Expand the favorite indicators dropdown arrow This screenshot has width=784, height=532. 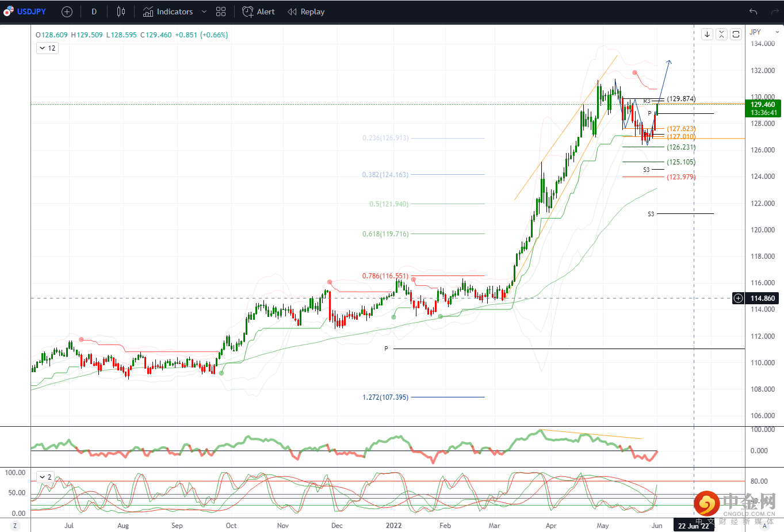point(204,12)
